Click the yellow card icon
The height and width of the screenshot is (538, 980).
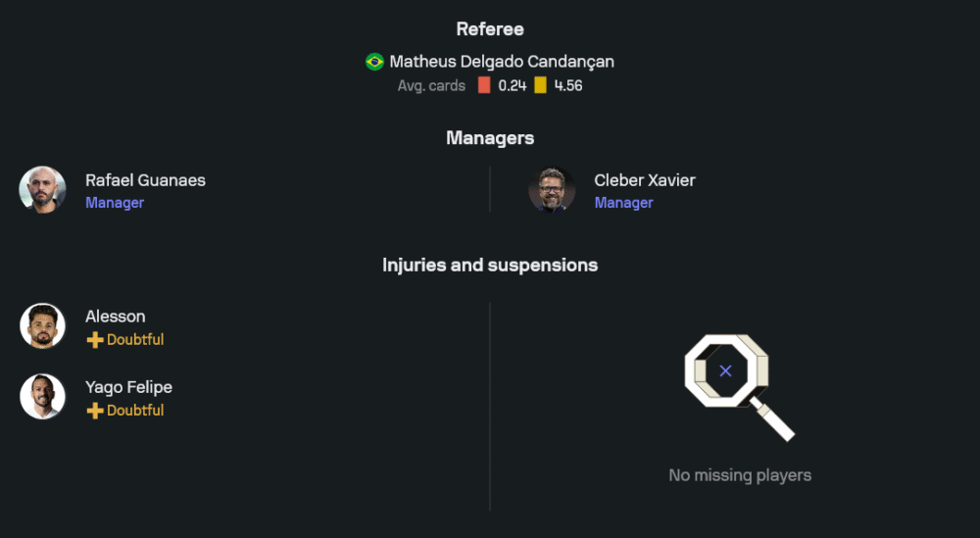coord(540,85)
